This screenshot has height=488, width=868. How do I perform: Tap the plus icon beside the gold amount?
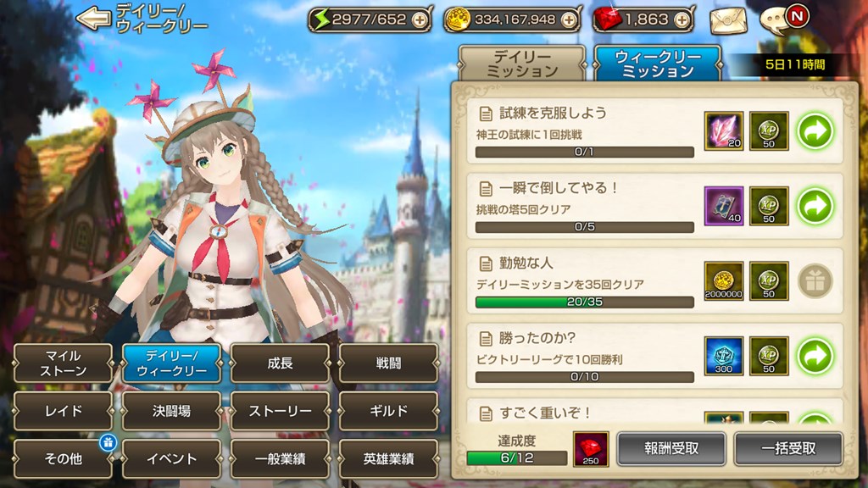[569, 20]
